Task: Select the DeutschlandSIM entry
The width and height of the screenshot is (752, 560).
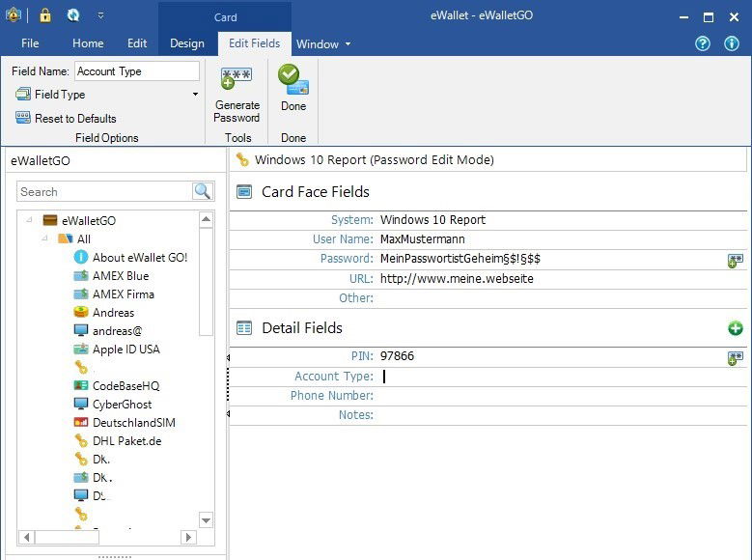Action: [134, 422]
